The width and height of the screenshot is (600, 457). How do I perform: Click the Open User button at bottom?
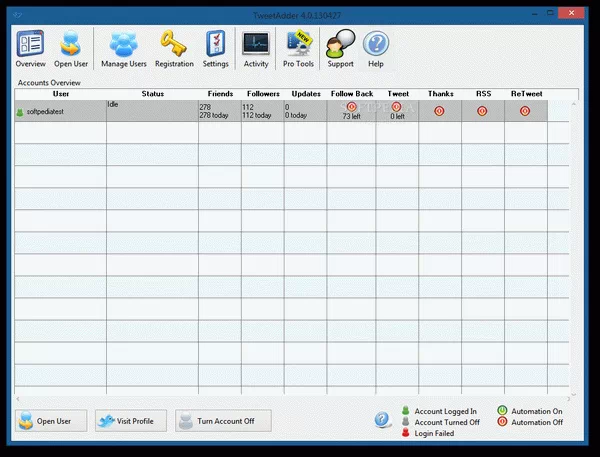pyautogui.click(x=51, y=421)
